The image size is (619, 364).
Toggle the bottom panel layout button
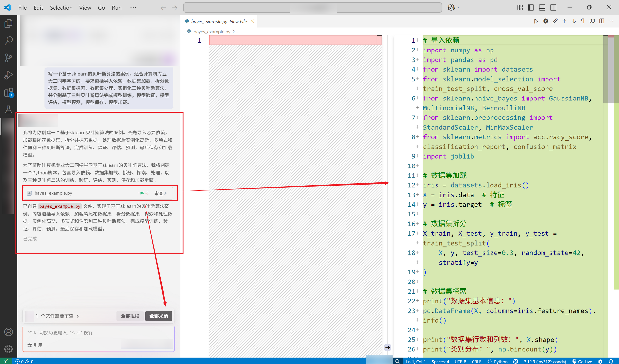[542, 8]
